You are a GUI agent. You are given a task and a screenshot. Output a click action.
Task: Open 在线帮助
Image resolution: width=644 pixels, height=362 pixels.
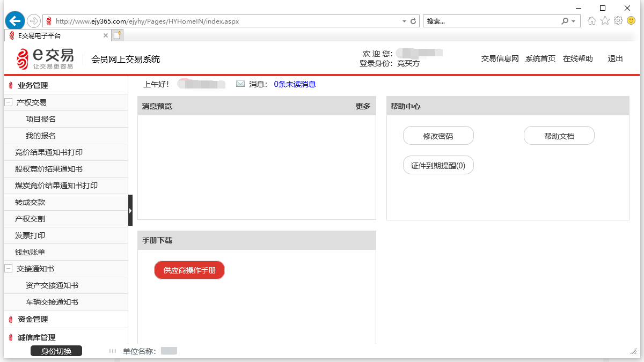578,59
